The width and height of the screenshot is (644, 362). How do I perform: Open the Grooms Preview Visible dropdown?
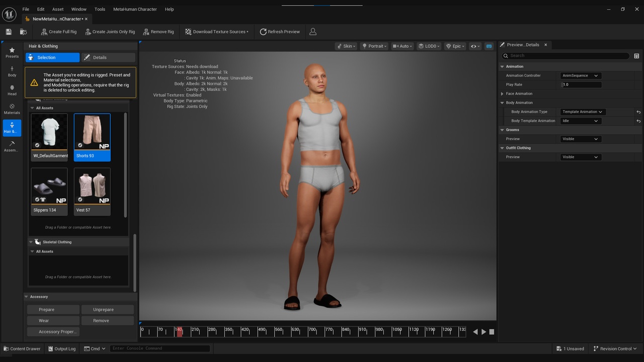pyautogui.click(x=580, y=139)
